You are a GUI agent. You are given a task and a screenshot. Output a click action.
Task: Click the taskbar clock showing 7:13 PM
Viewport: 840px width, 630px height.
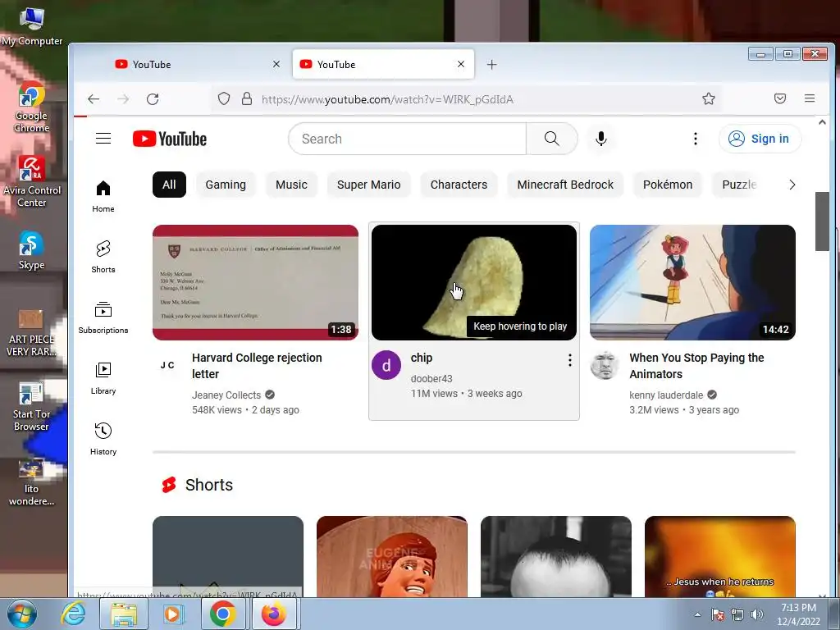tap(799, 614)
